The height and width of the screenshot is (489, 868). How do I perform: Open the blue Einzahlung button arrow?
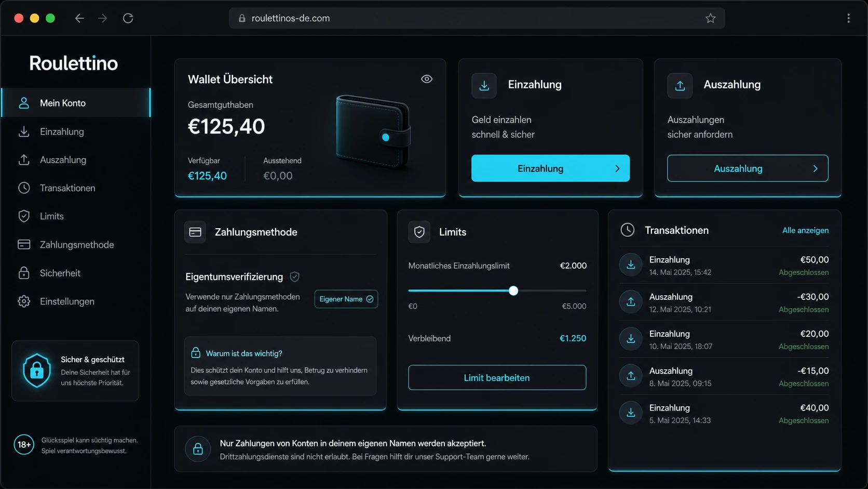(x=617, y=168)
